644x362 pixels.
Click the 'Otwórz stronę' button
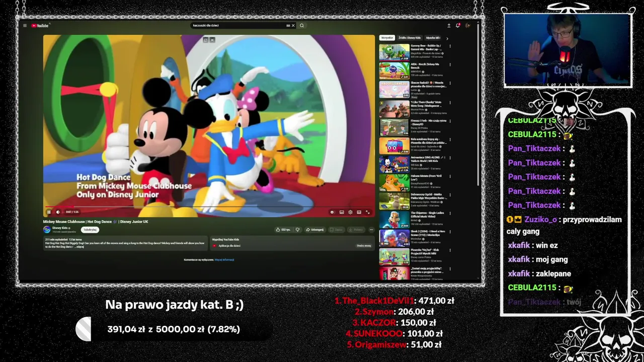[364, 246]
